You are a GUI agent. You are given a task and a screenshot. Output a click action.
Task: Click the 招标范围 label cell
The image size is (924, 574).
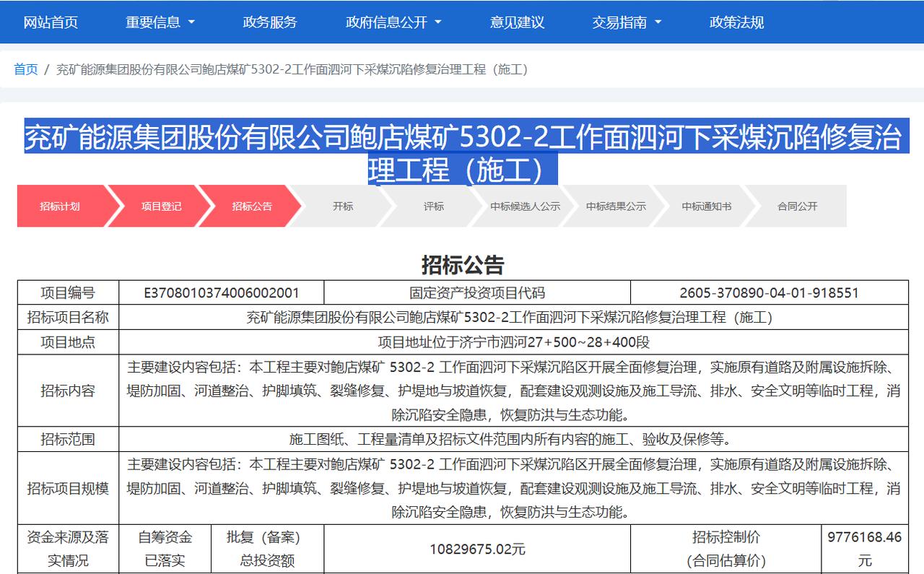point(68,439)
